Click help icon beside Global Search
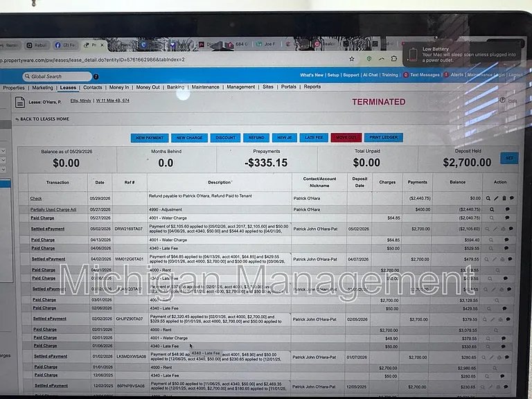 point(96,77)
